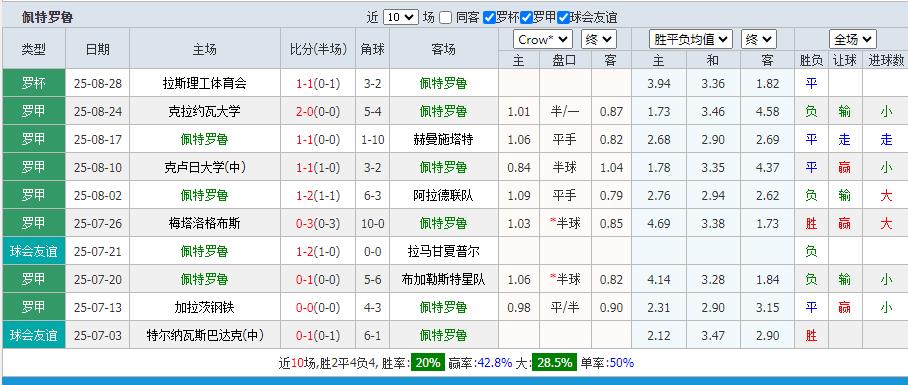Open the 胜平负均值 dropdown
Viewport: 908px width, 385px height.
pyautogui.click(x=690, y=39)
